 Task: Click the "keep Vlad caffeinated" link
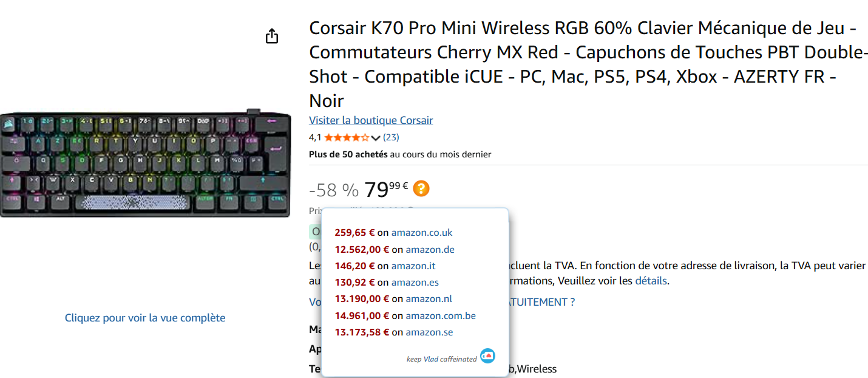point(441,359)
